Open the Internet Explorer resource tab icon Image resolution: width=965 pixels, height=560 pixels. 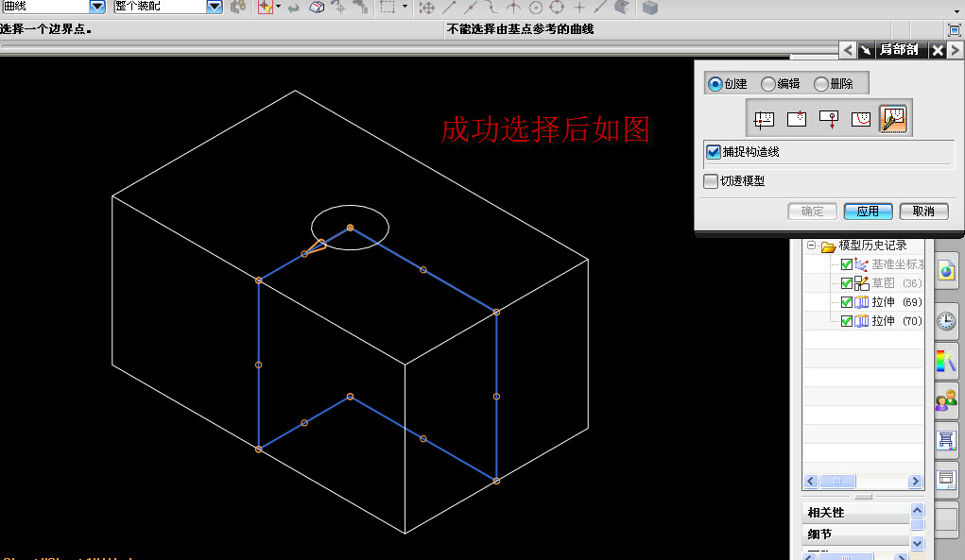[x=946, y=270]
